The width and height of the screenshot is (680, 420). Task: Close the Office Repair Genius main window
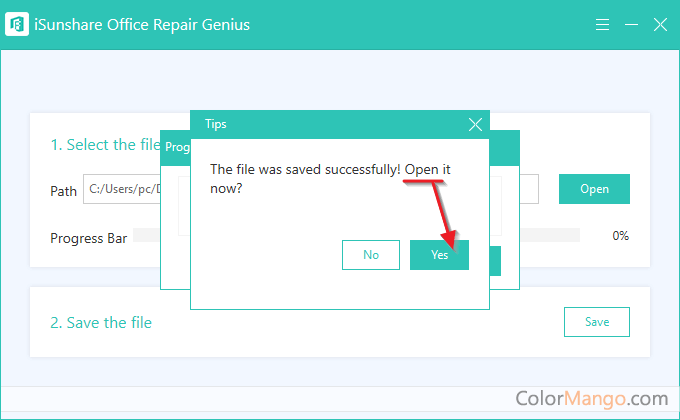660,25
